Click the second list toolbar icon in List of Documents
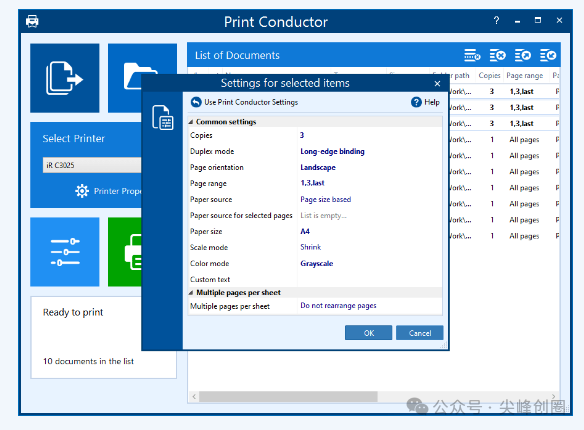Screen dimensions: 584x430 [x=498, y=55]
